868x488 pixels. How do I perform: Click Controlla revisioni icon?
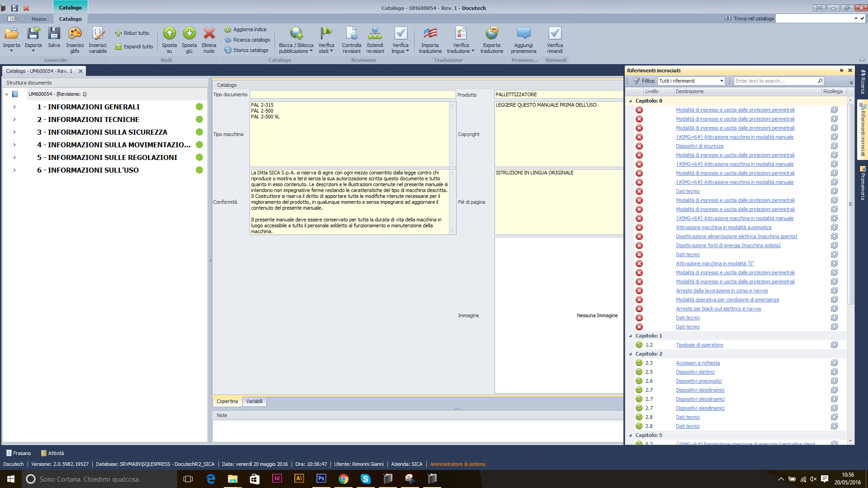351,34
